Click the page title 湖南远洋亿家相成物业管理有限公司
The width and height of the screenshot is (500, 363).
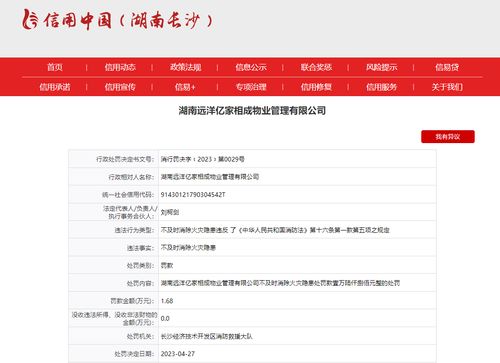pos(252,111)
